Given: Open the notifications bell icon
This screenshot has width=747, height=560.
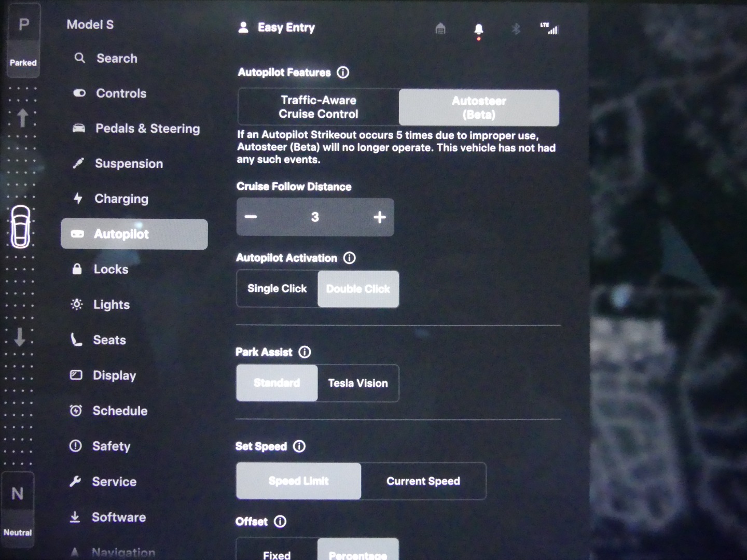Looking at the screenshot, I should pyautogui.click(x=478, y=29).
